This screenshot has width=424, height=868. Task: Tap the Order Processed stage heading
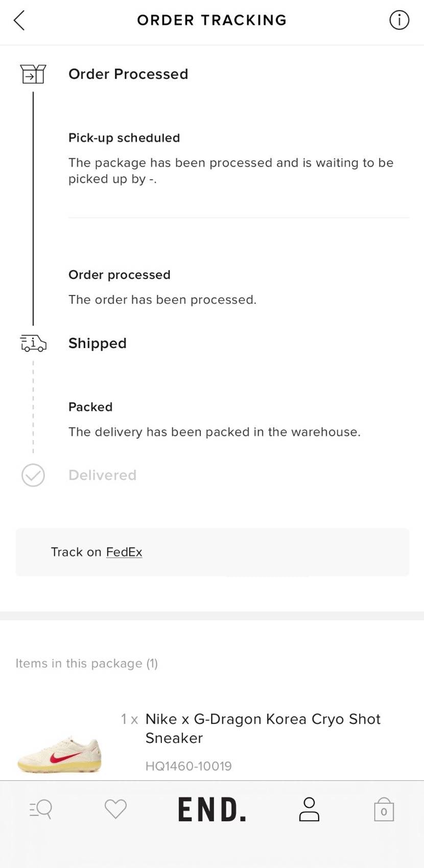[128, 74]
